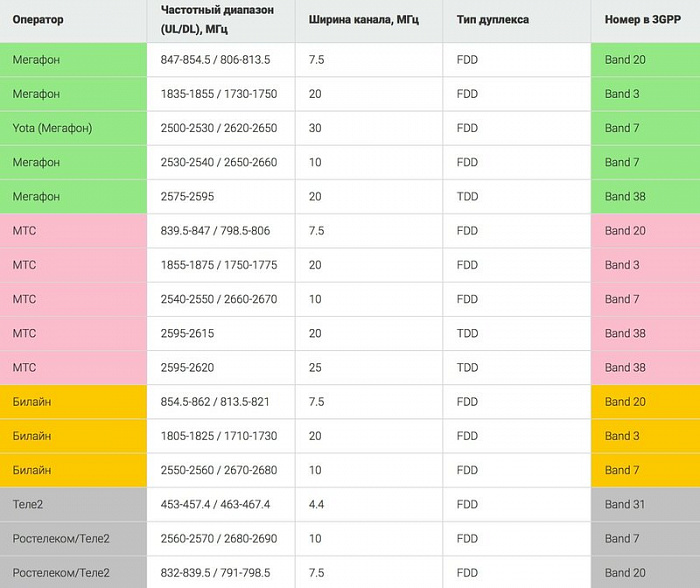This screenshot has width=700, height=588.
Task: Click the yellow Band 20 cell for Билайн
Action: click(x=646, y=402)
